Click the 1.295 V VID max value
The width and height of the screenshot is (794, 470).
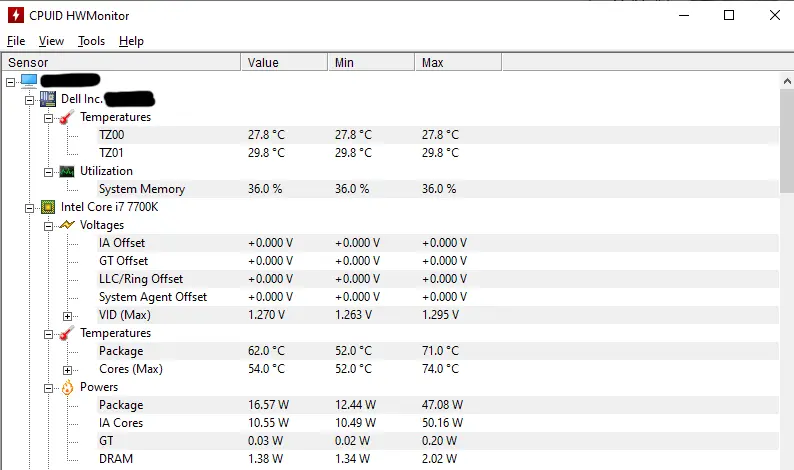pyautogui.click(x=440, y=315)
